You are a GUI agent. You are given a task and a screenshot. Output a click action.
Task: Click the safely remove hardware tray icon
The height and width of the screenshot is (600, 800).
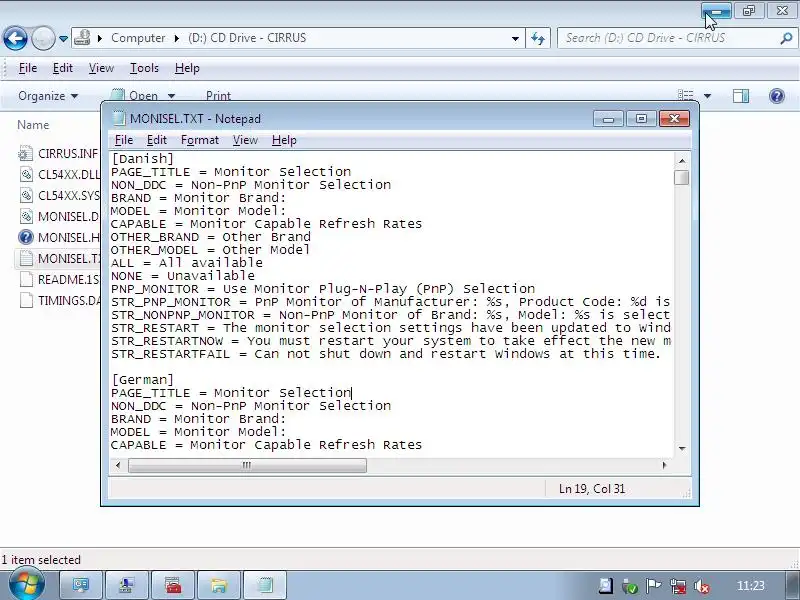point(630,586)
